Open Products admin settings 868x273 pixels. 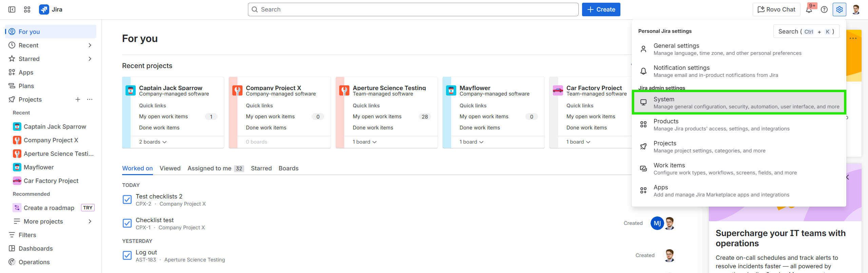coord(739,125)
